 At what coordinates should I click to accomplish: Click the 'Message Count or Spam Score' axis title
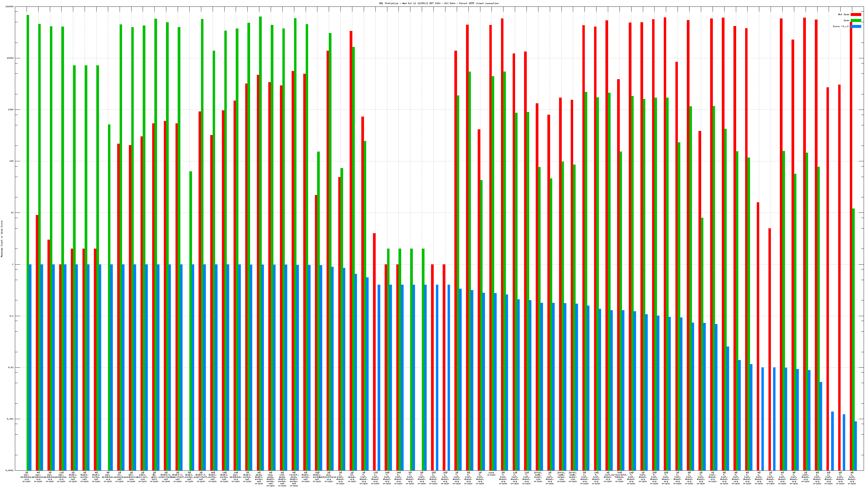pos(2,239)
